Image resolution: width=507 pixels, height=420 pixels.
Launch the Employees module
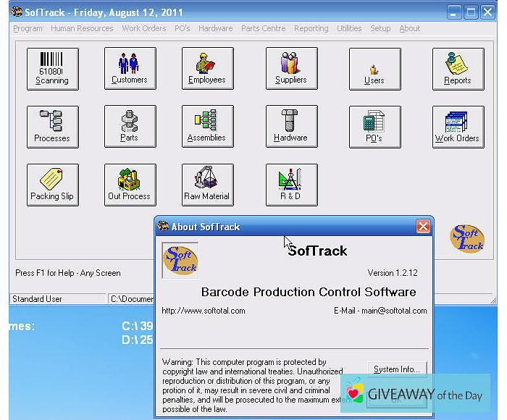pyautogui.click(x=207, y=69)
